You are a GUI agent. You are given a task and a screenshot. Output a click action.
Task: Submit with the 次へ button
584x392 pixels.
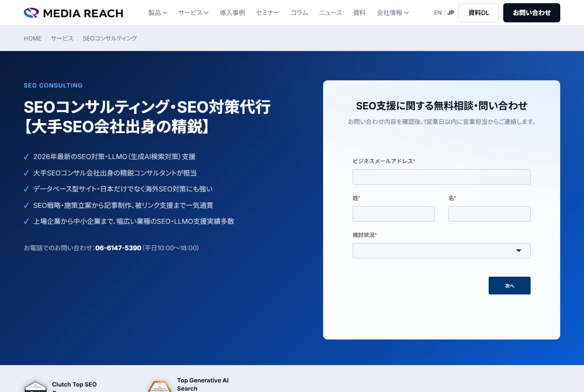point(509,286)
